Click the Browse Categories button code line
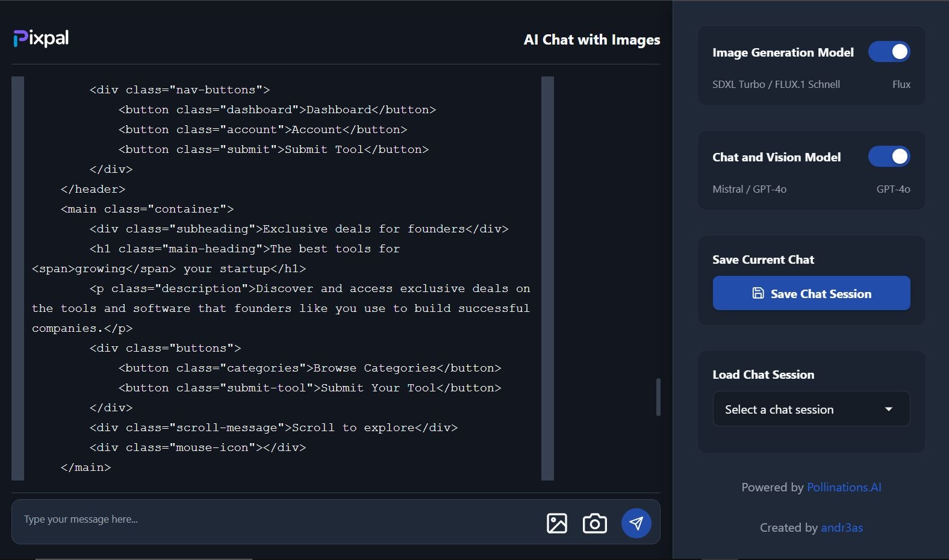 coord(310,368)
